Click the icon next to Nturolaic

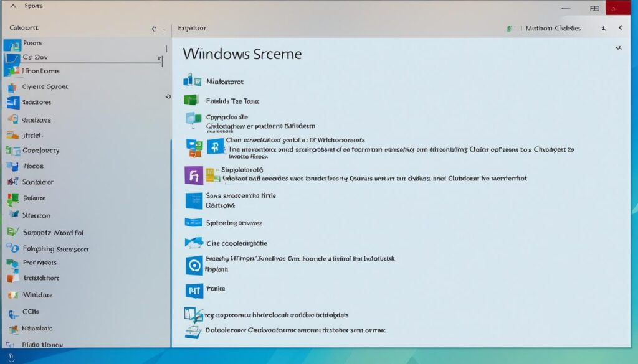pyautogui.click(x=14, y=329)
